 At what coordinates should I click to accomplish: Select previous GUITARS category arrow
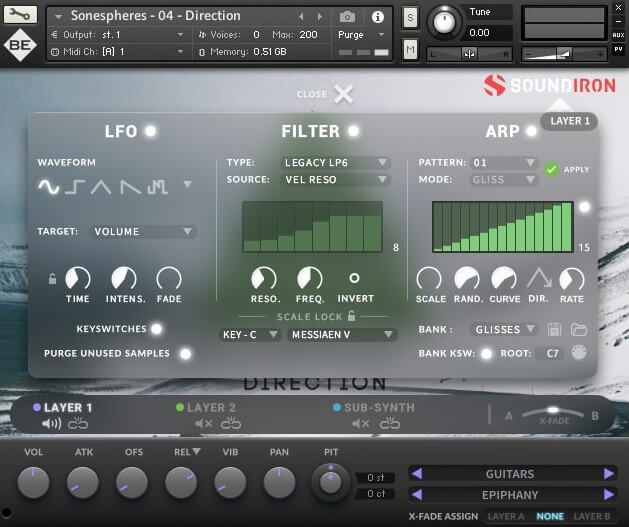(x=417, y=474)
